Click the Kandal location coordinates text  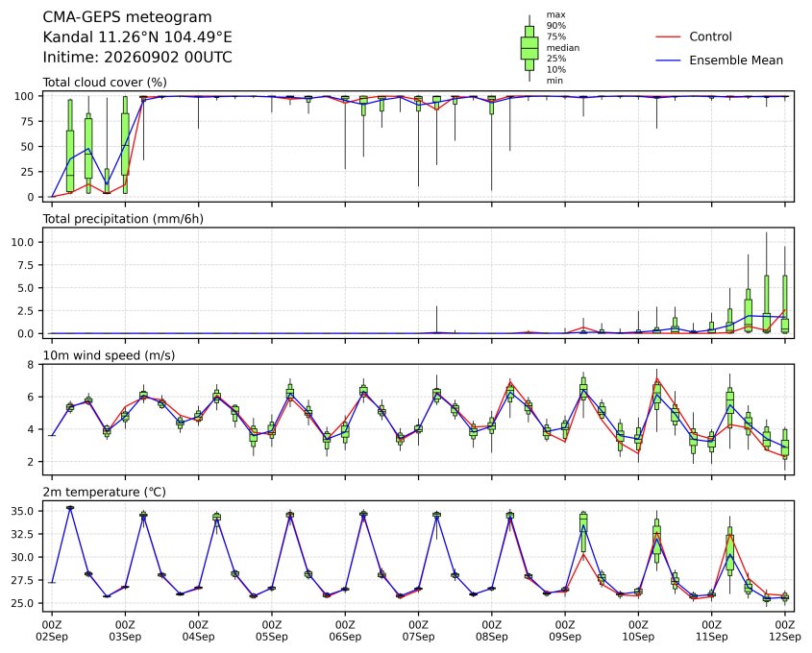pos(137,37)
